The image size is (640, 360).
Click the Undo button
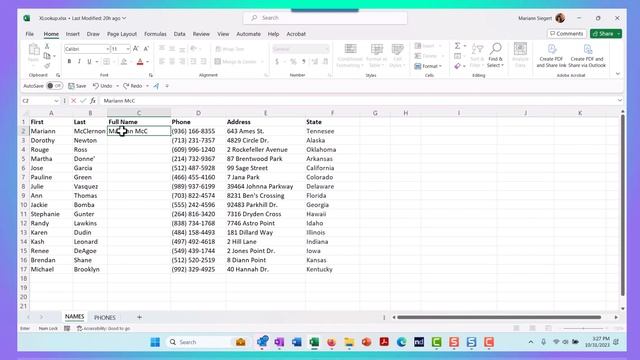coord(102,86)
